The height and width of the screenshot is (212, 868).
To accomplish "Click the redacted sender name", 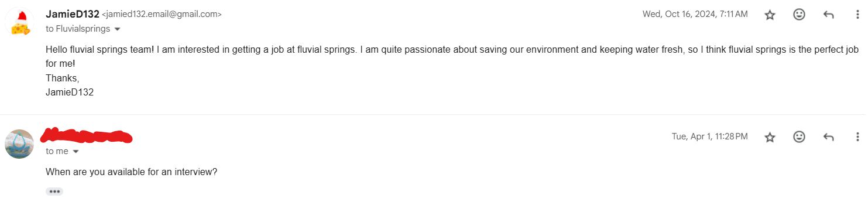I will point(87,136).
